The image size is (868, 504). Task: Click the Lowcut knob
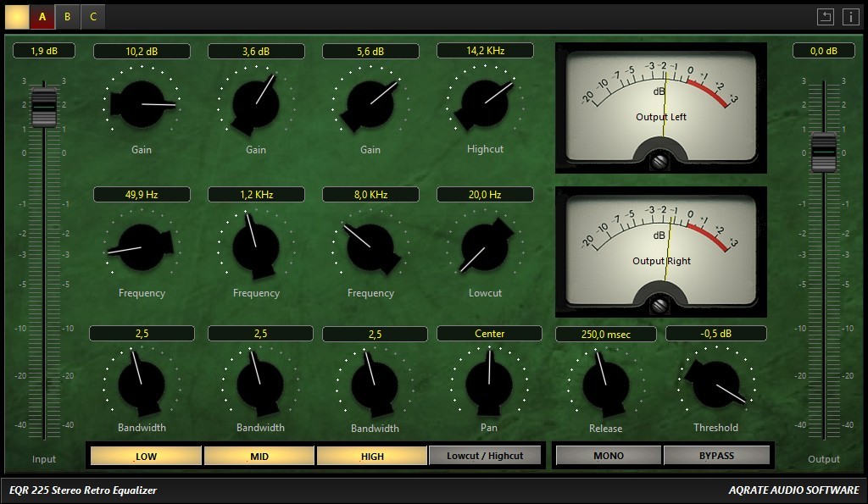click(x=485, y=247)
